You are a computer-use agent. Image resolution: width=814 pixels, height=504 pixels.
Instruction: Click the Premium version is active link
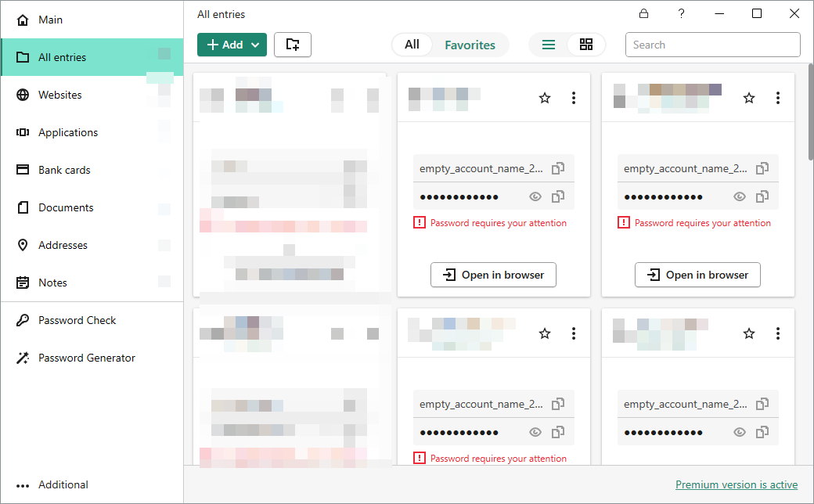[737, 484]
